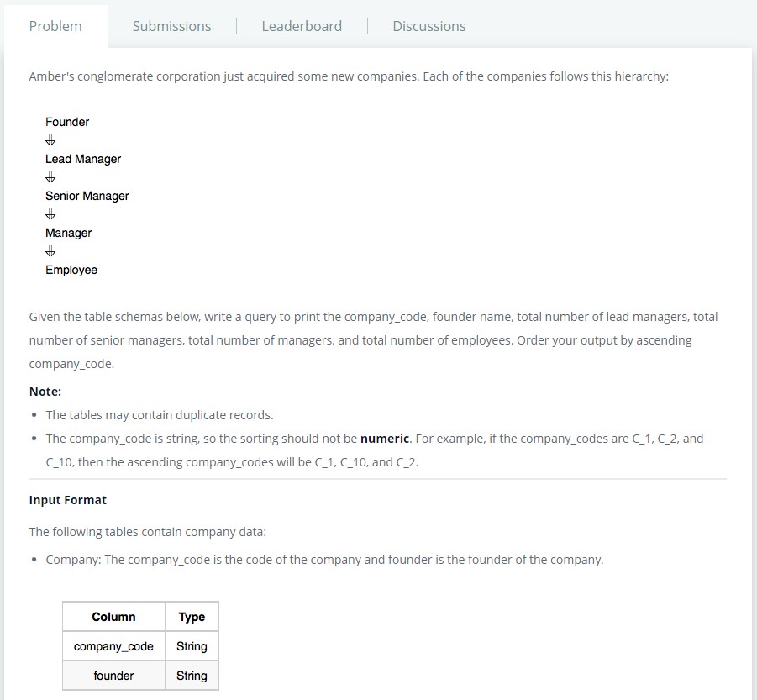Click the Type header cell in table
Image resolution: width=757 pixels, height=700 pixels.
click(x=192, y=617)
